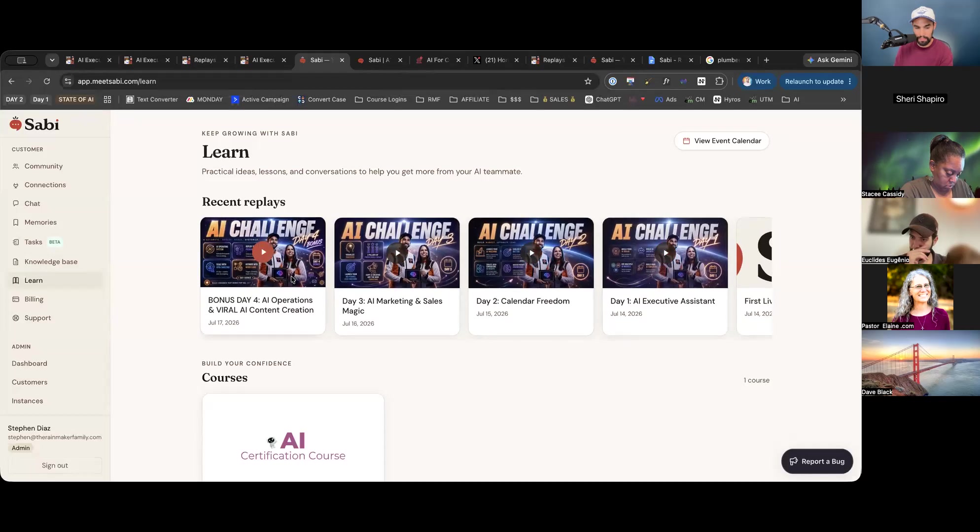Open Billing in the sidebar
Screen dimensions: 980x532
55,299
